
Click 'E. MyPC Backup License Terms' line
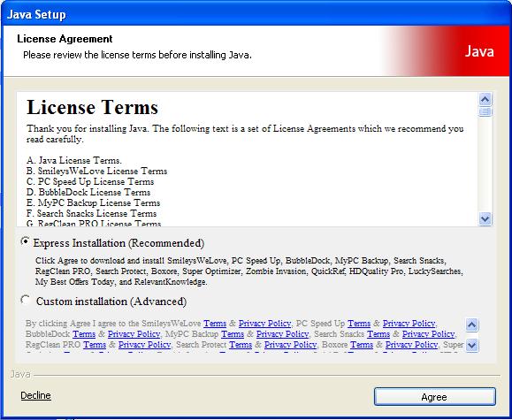tap(94, 202)
